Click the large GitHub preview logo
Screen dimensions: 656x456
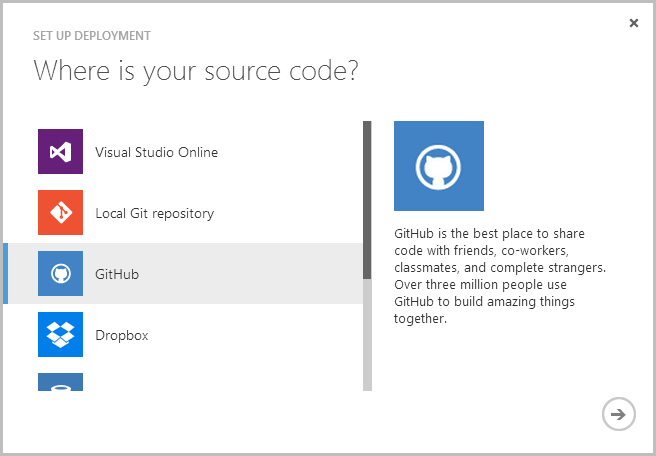point(439,166)
